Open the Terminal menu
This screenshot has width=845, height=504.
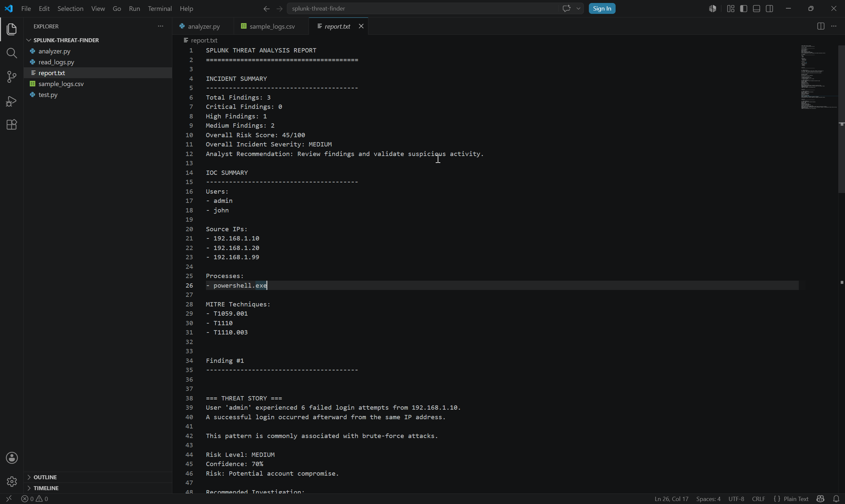pos(160,9)
